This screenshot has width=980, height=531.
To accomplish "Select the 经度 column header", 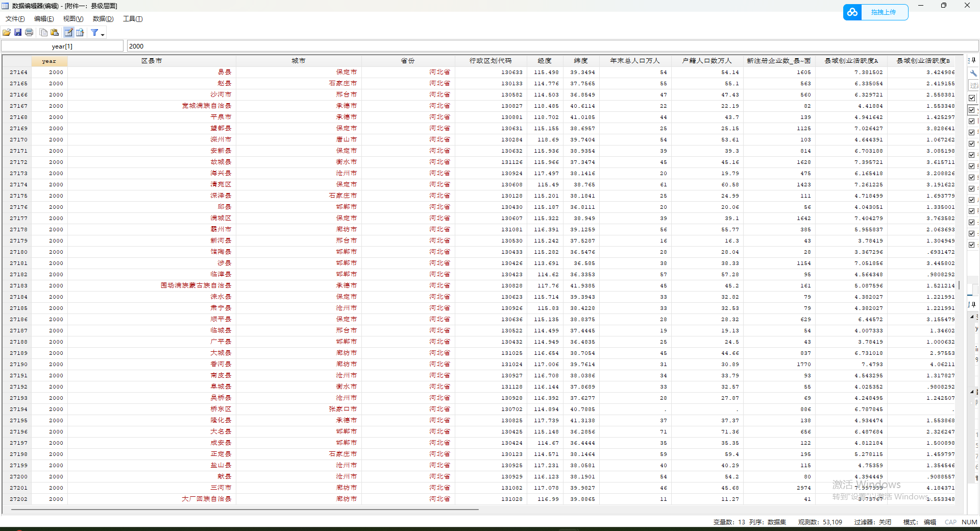I will [x=545, y=61].
